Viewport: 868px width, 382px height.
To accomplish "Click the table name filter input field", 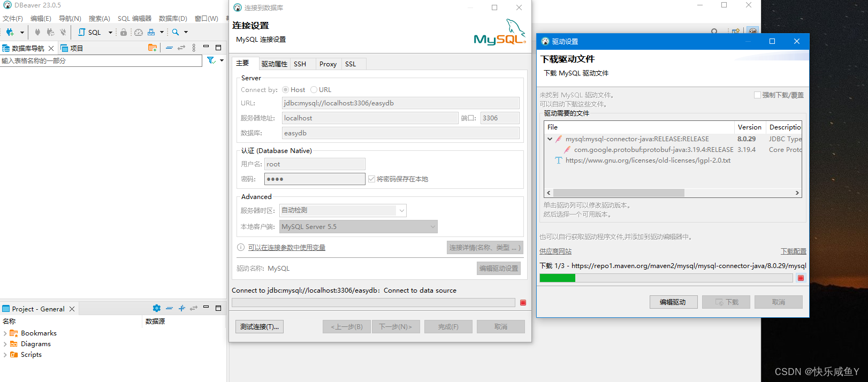I will 101,61.
